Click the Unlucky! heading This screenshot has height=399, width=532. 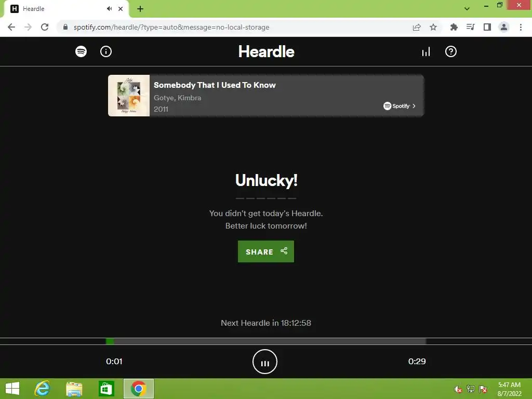tap(266, 180)
